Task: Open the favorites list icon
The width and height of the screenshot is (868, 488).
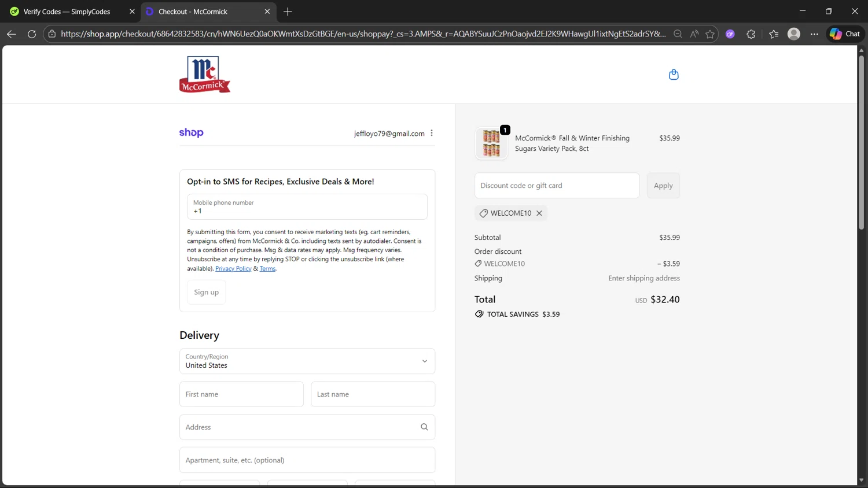Action: coord(774,34)
